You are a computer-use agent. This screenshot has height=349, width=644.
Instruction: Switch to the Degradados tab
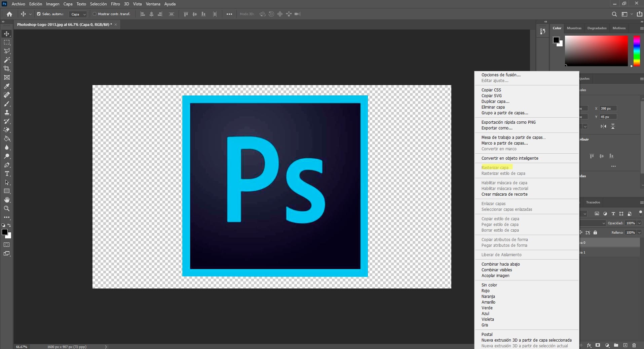[x=597, y=28]
